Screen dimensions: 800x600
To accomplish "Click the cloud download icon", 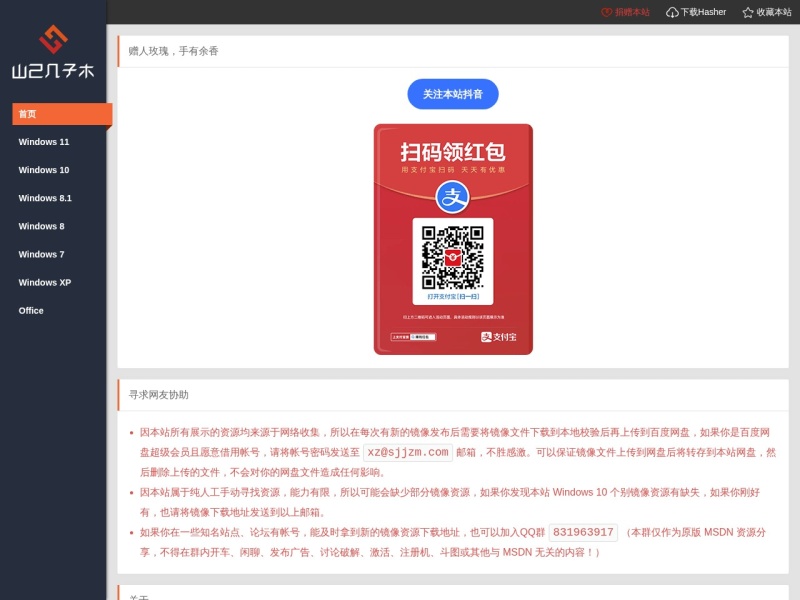I will (672, 12).
